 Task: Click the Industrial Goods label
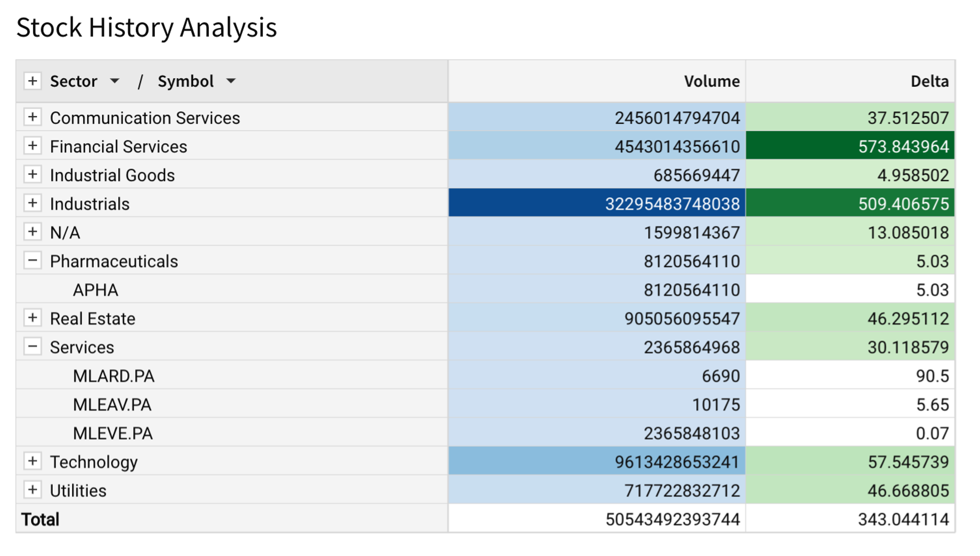point(112,175)
